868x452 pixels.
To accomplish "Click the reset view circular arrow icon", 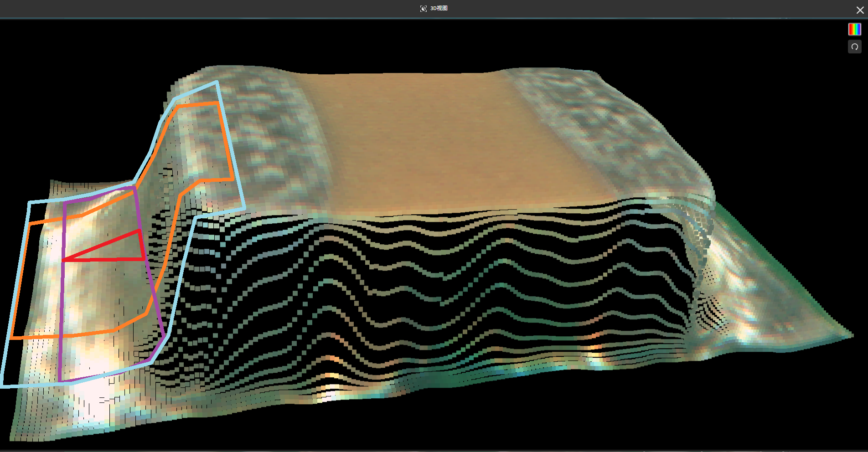I will [854, 46].
